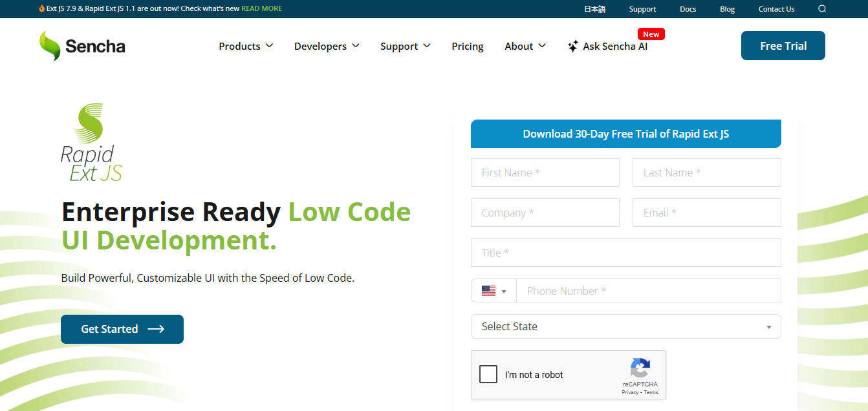Switch to Japanese language link
868x411 pixels.
(x=594, y=9)
